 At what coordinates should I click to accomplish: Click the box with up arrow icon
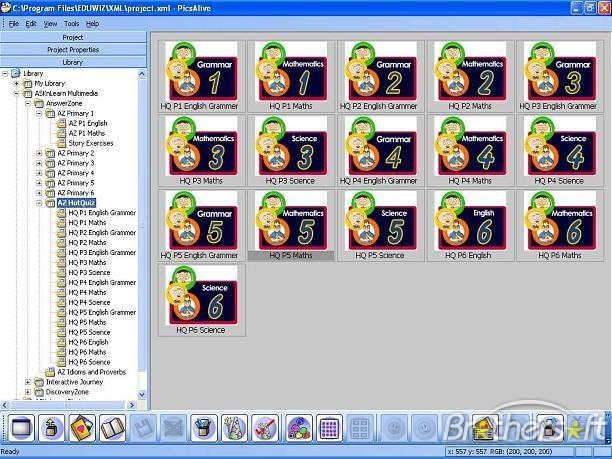pos(52,428)
